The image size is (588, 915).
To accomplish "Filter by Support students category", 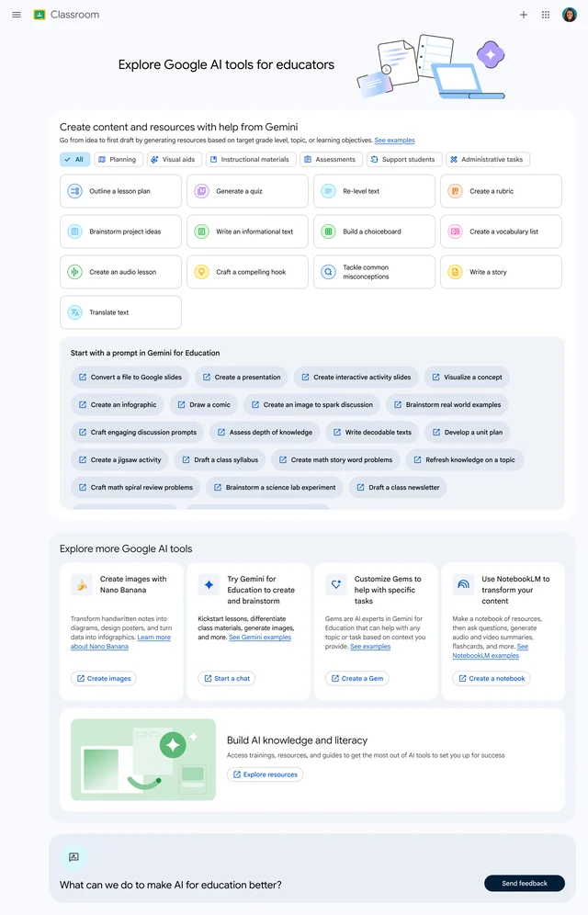I will click(x=404, y=159).
